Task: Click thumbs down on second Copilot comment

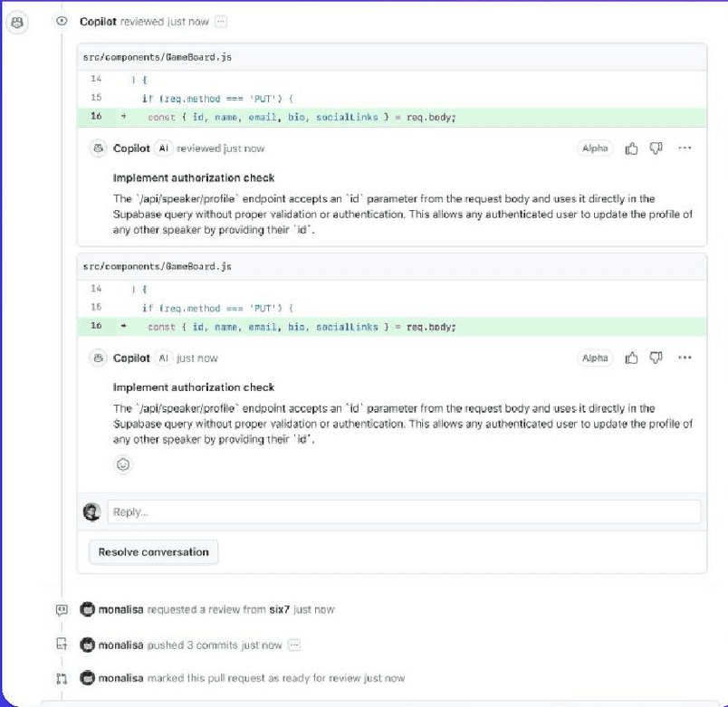Action: coord(656,358)
